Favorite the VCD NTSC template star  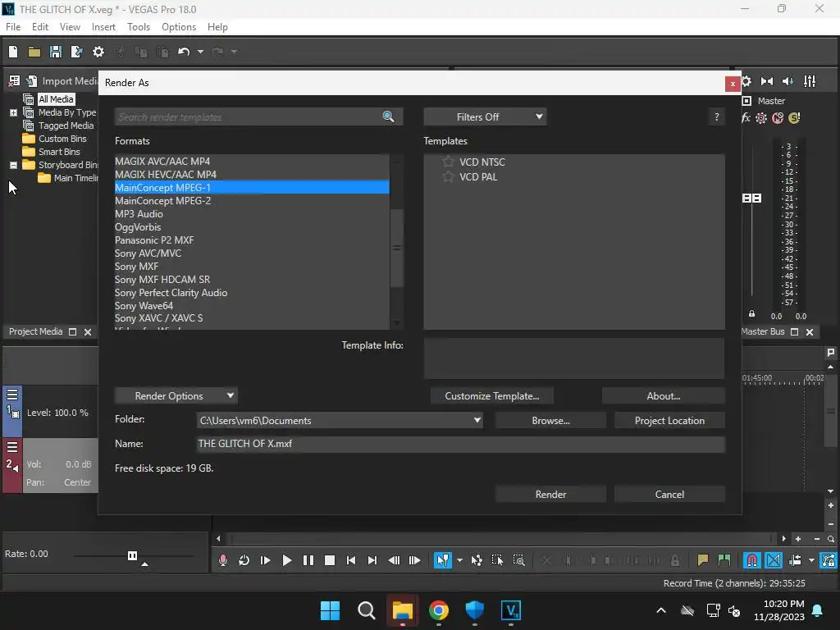coord(448,162)
